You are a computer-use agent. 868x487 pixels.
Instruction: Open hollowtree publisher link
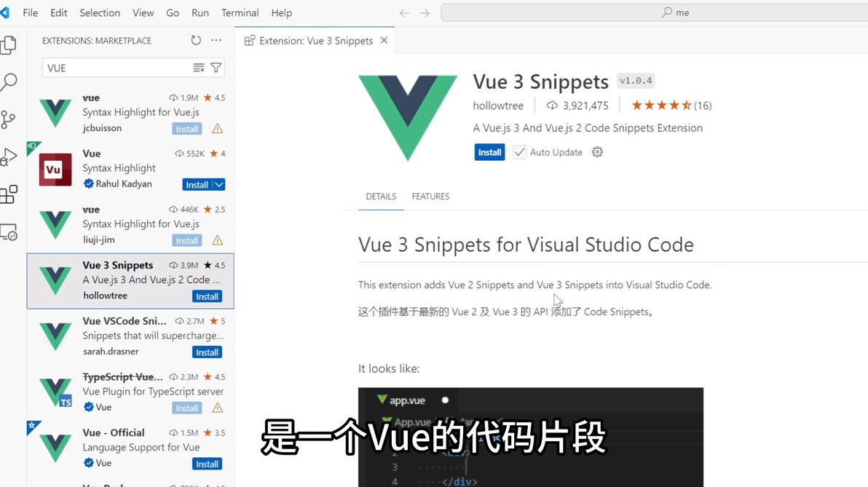click(x=497, y=106)
